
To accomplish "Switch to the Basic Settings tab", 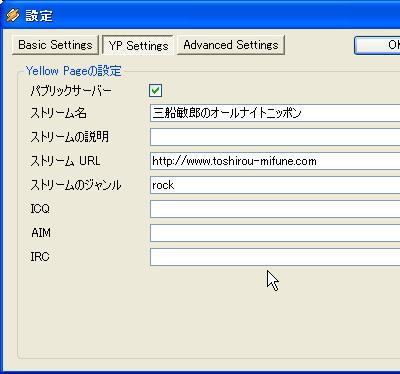I will [x=55, y=45].
